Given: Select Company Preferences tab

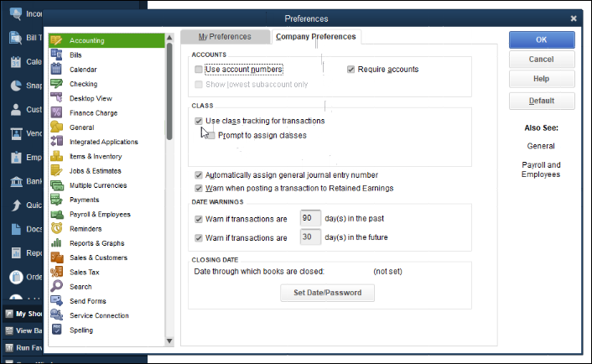Looking at the screenshot, I should coord(316,37).
